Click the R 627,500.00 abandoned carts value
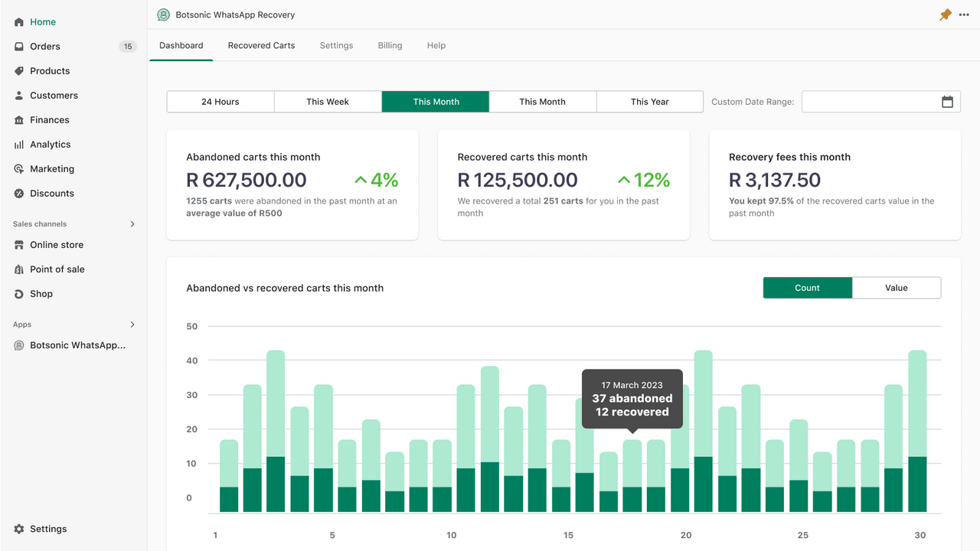Image resolution: width=980 pixels, height=551 pixels. pos(247,181)
